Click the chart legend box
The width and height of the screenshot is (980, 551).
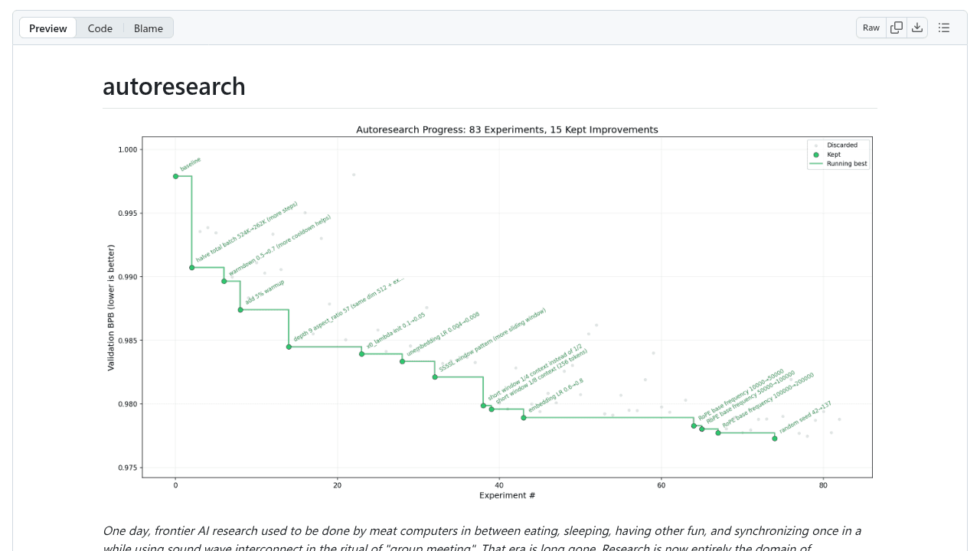coord(838,153)
